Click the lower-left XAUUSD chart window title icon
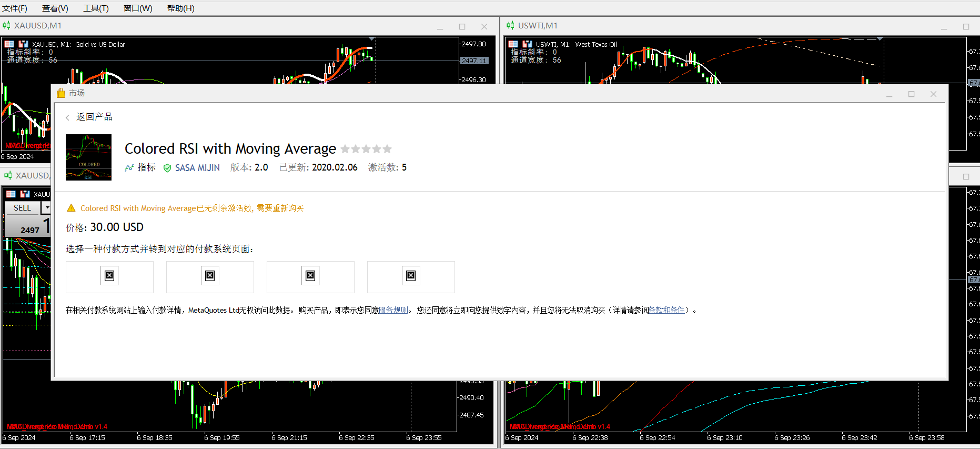Screen dimensions: 980x449 [8, 175]
